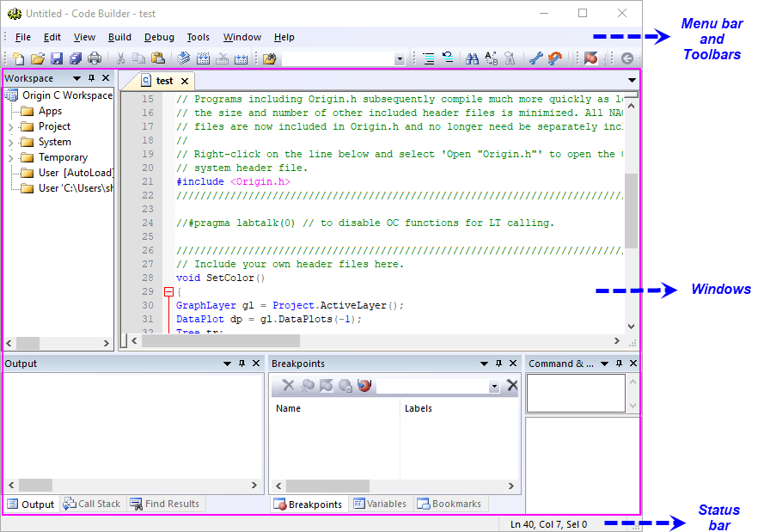Screen dimensions: 764x532
Task: Open the Edit menu
Action: pyautogui.click(x=52, y=37)
